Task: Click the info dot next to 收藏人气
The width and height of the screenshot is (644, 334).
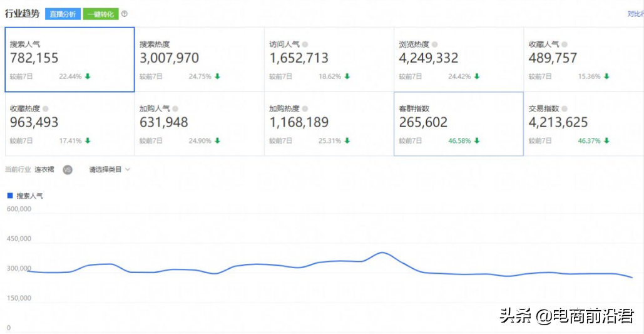Action: click(x=565, y=44)
